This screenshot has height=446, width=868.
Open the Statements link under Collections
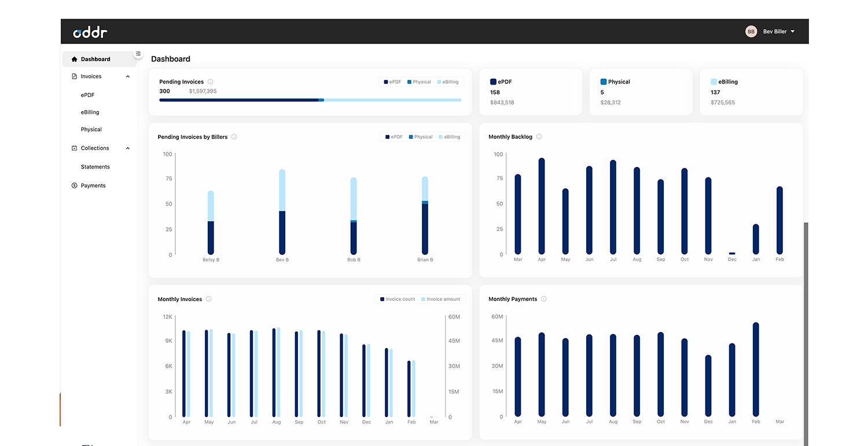95,167
